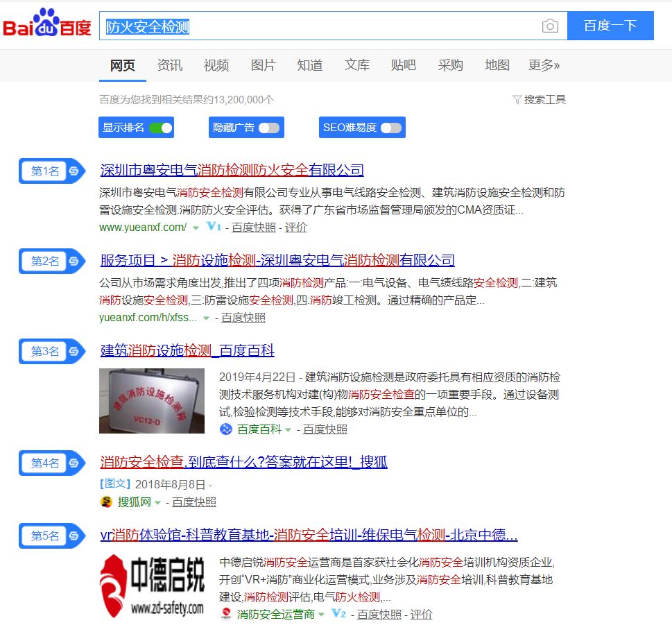The image size is (672, 625).
Task: Click the Baidu Baike paw icon
Action: click(226, 429)
